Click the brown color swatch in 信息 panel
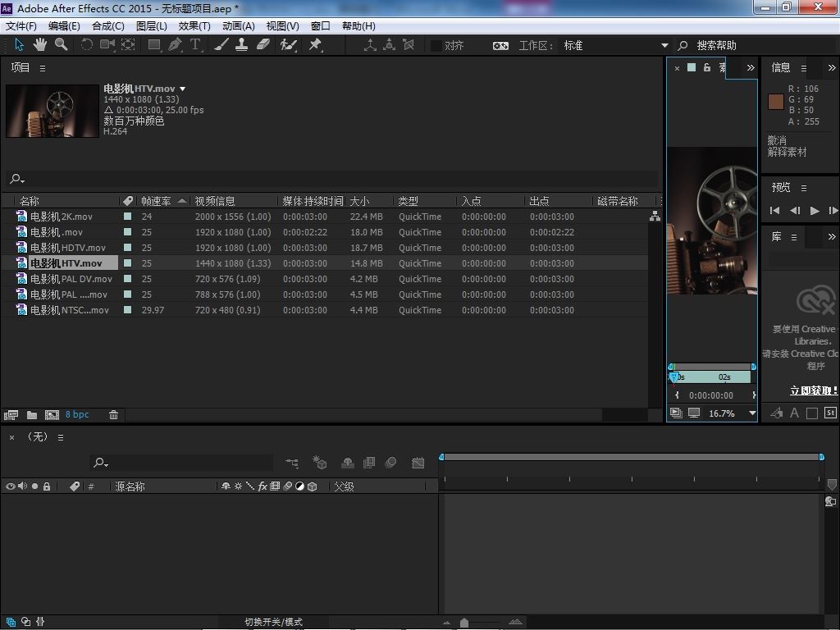Image resolution: width=840 pixels, height=630 pixels. click(x=775, y=102)
